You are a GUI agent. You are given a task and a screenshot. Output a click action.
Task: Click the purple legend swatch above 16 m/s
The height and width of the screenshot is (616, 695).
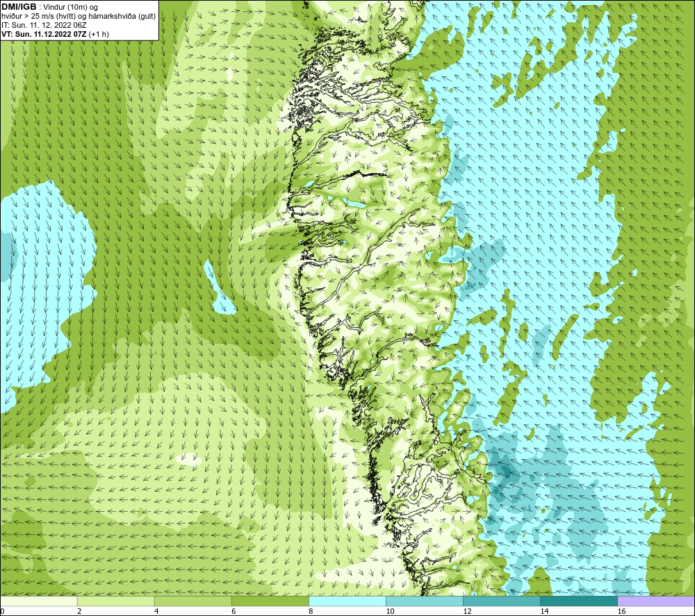pyautogui.click(x=656, y=601)
